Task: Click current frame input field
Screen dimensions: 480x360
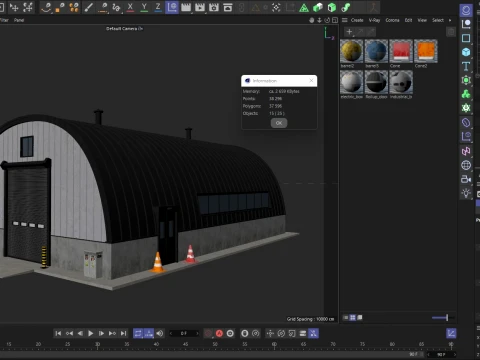Action: point(184,333)
